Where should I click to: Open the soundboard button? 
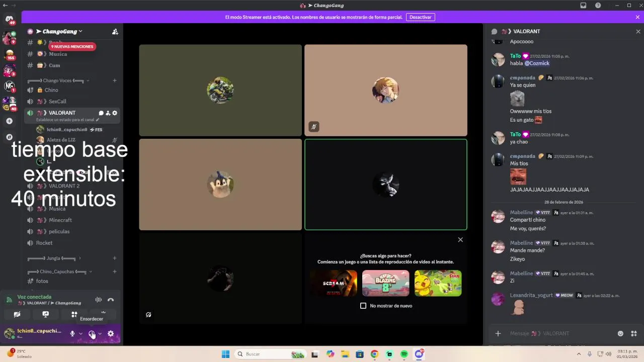tap(103, 314)
